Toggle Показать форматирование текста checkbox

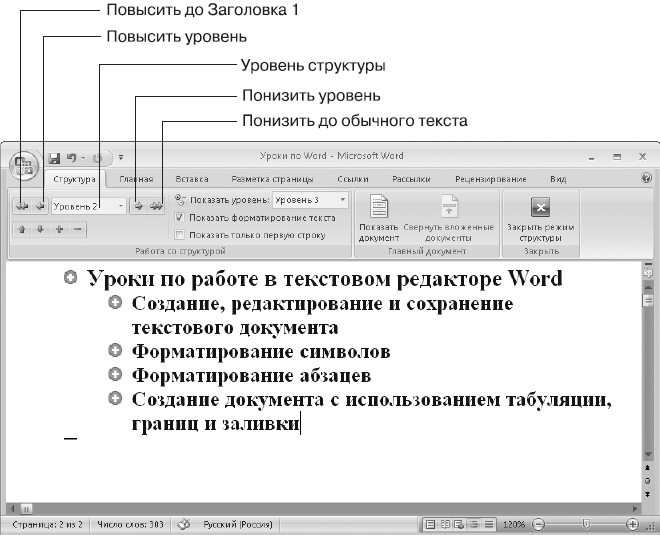coord(180,218)
